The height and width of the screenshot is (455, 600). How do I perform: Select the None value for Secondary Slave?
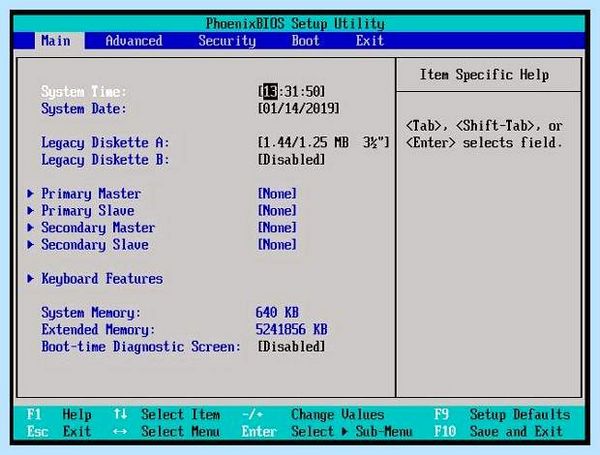pos(277,245)
